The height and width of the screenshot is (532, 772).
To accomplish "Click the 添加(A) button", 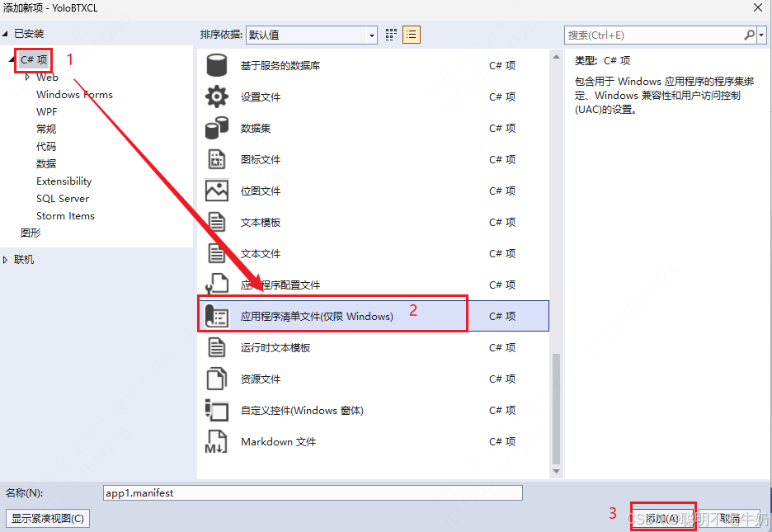I will tap(662, 518).
